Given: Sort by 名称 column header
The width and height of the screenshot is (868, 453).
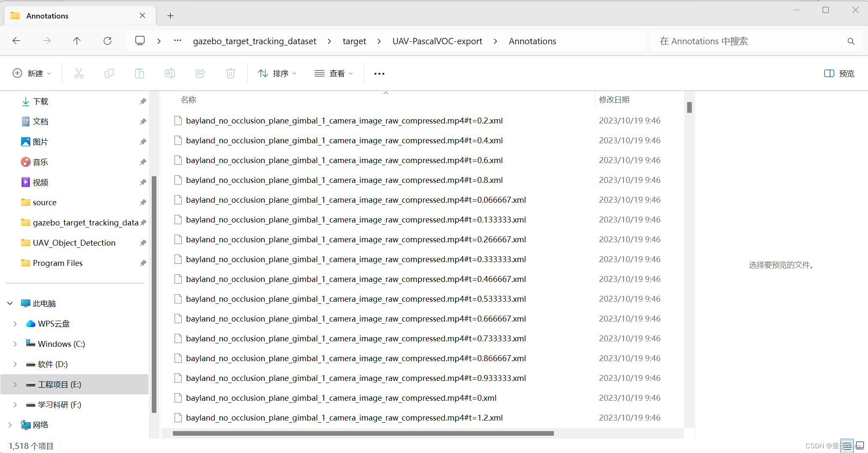Looking at the screenshot, I should coord(188,100).
